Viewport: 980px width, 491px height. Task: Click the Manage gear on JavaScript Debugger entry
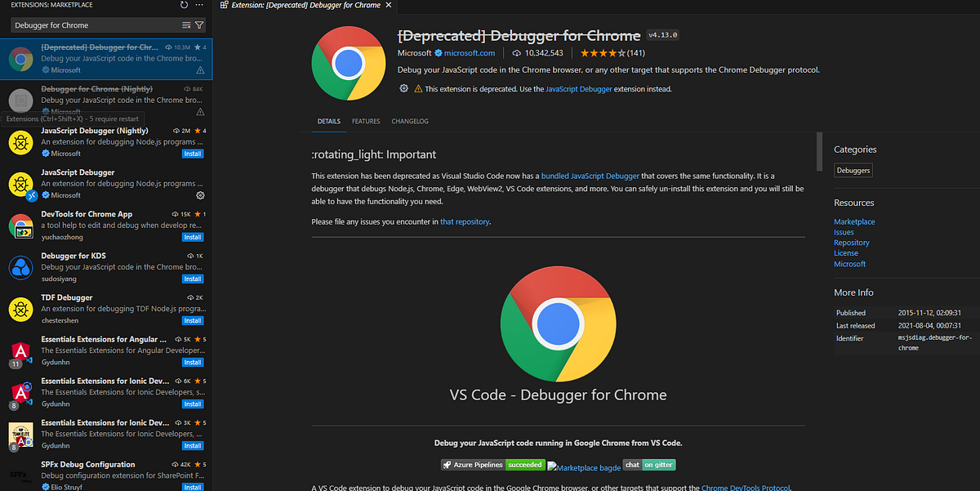click(199, 194)
